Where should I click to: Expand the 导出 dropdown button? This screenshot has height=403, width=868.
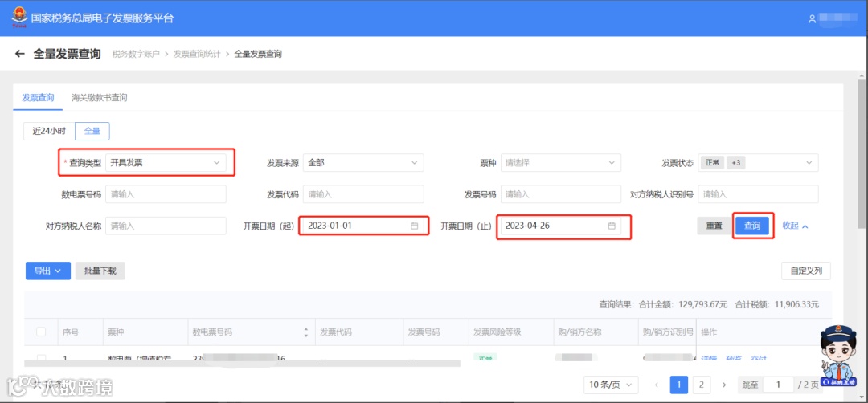(47, 271)
